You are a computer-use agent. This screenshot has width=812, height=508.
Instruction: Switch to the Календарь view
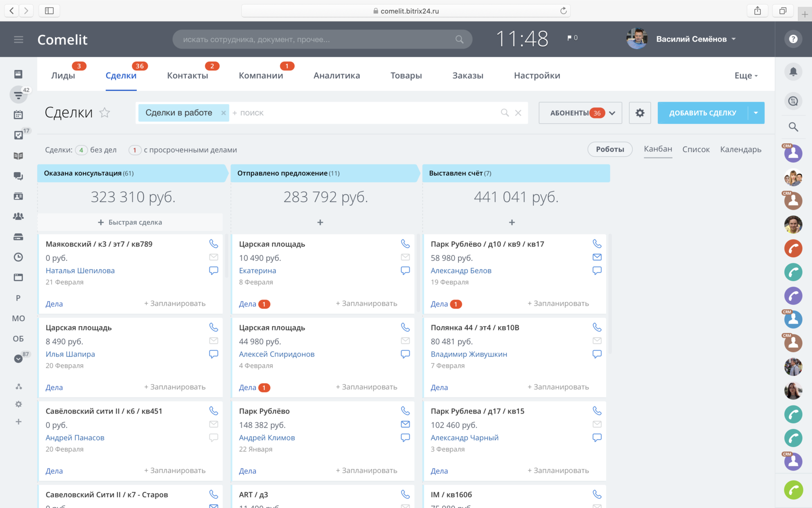(x=740, y=149)
